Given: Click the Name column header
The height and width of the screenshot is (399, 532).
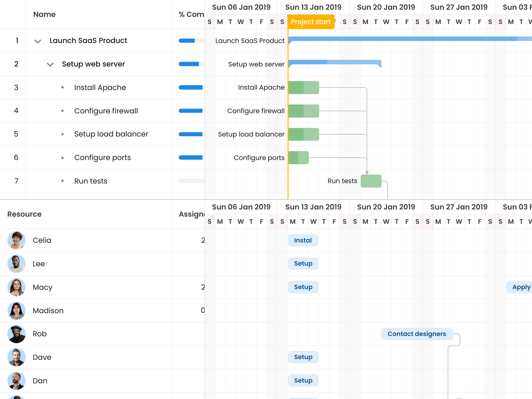Looking at the screenshot, I should coord(44,15).
